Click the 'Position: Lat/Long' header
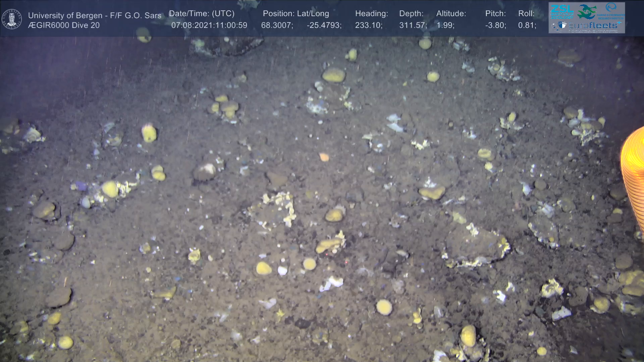The image size is (644, 362). [296, 14]
